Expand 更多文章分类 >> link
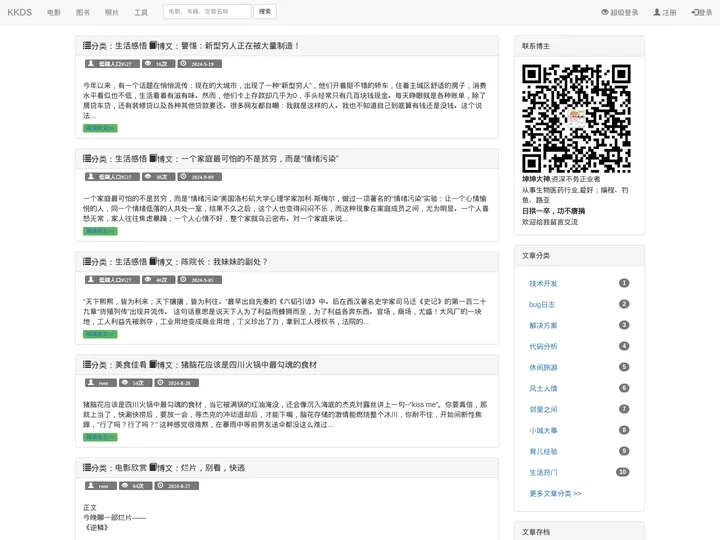The height and width of the screenshot is (540, 720). click(555, 494)
